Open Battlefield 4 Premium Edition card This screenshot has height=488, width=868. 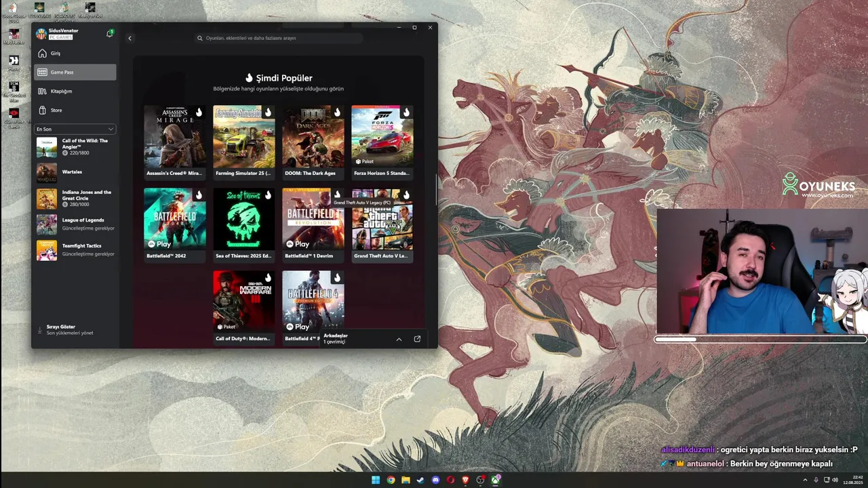[313, 307]
